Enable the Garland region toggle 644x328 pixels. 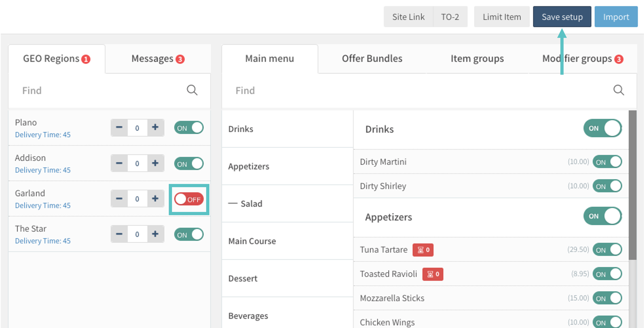click(189, 199)
